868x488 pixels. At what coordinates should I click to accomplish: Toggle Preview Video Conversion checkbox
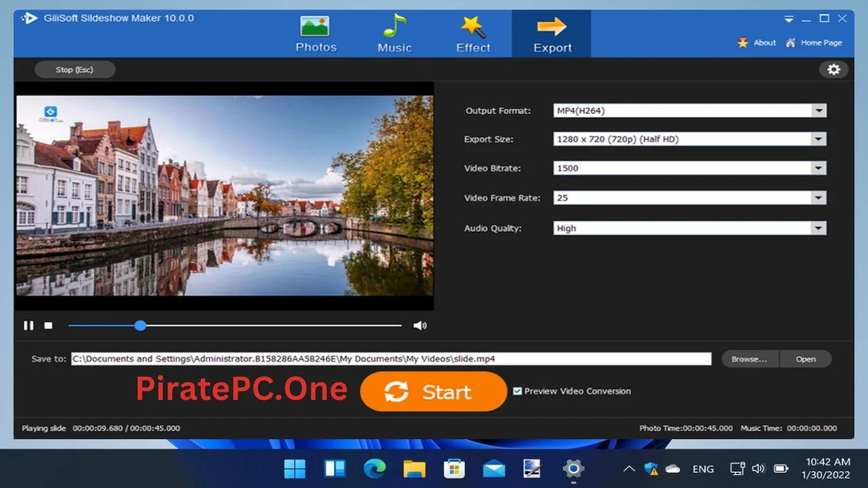tap(517, 391)
